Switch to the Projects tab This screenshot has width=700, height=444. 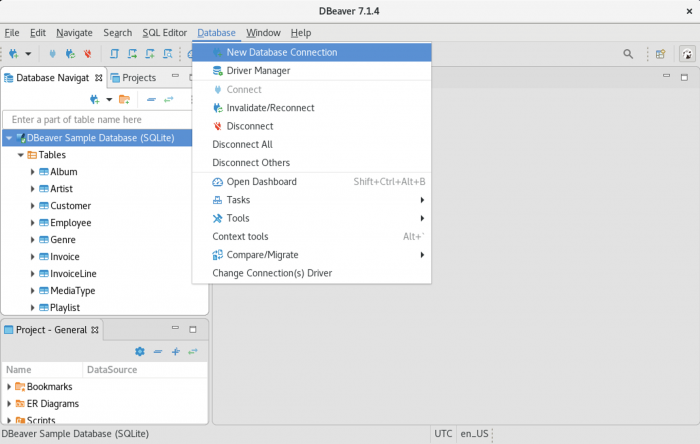133,78
